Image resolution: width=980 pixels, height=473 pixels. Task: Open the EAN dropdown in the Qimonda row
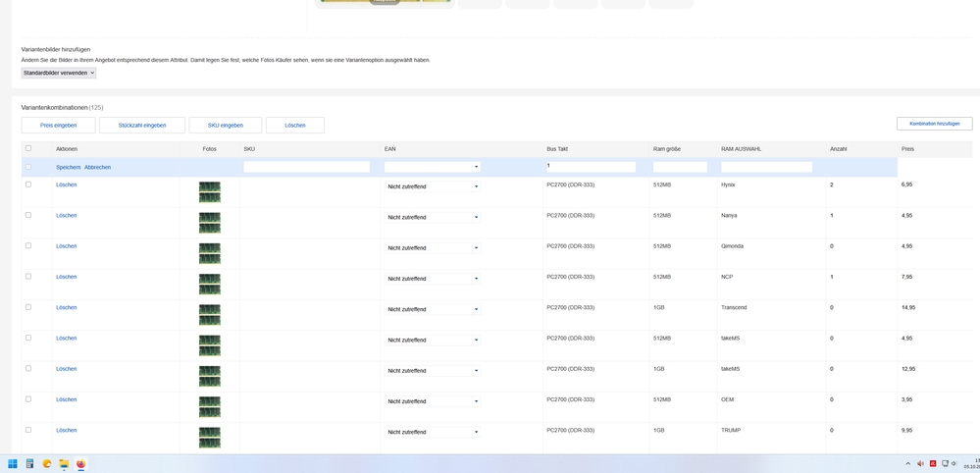(433, 248)
